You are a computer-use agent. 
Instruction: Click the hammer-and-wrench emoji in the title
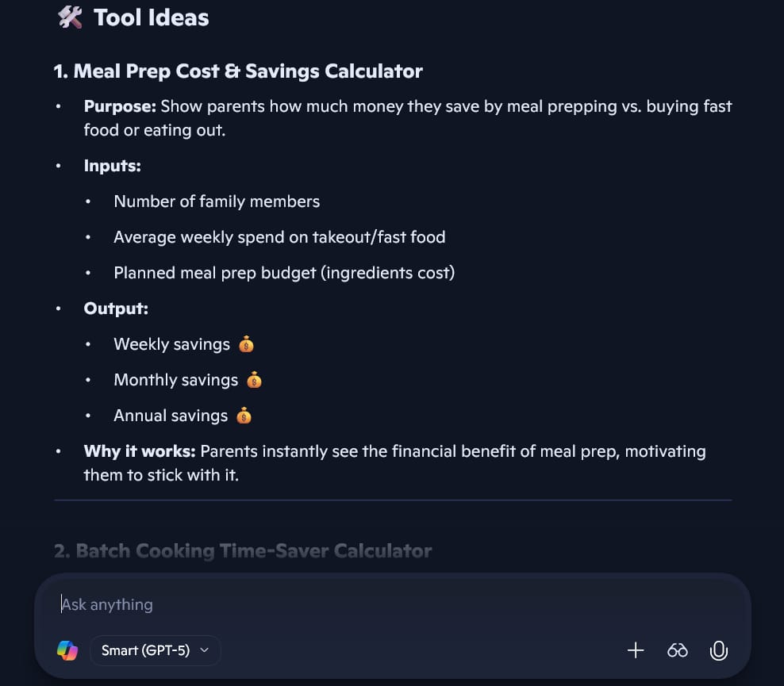[x=68, y=17]
